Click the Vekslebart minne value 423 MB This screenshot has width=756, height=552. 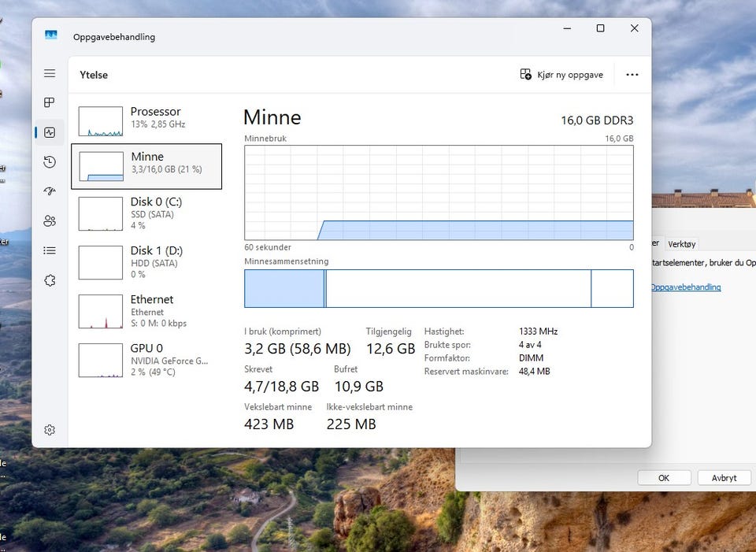(x=269, y=424)
